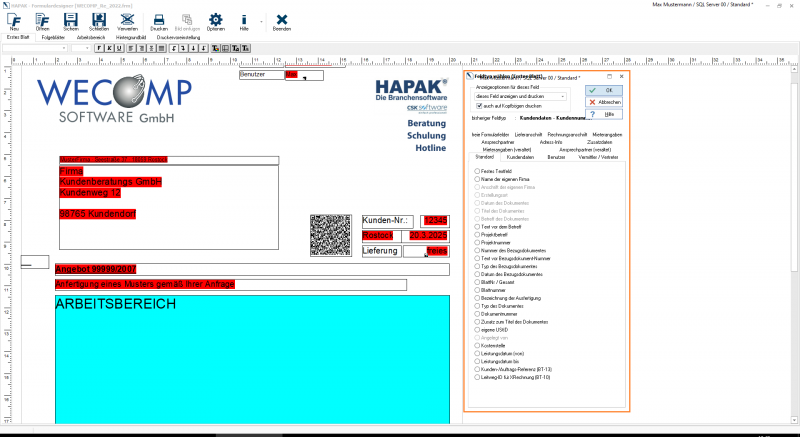Choose 'Projektnummer' radio option
800x437 pixels.
point(477,240)
